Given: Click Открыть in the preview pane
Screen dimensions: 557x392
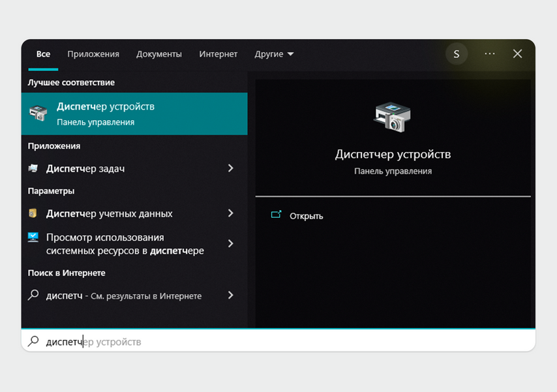Looking at the screenshot, I should tap(306, 216).
